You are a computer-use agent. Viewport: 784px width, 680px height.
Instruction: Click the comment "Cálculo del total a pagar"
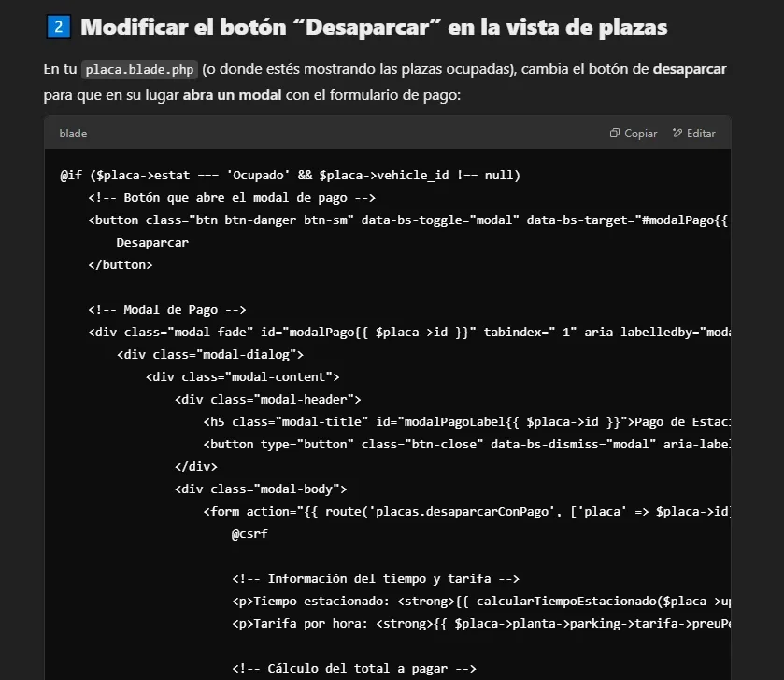354,669
